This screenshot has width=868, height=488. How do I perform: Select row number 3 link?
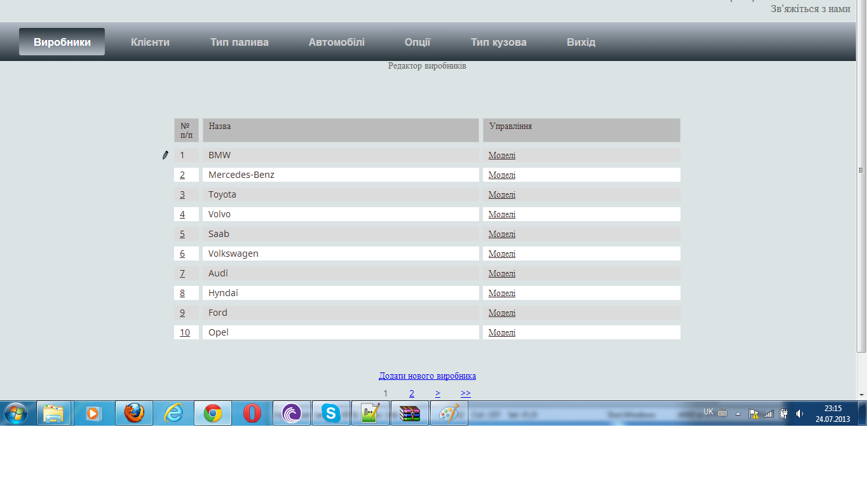(182, 194)
